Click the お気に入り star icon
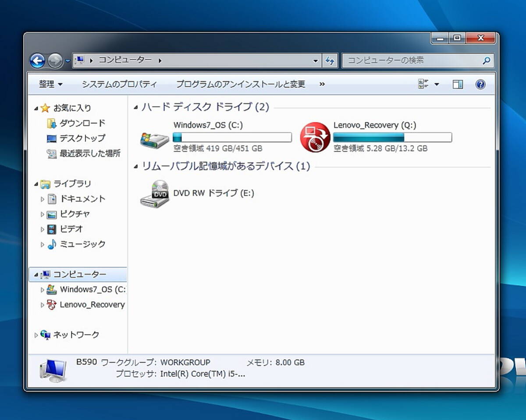The image size is (526, 420). tap(45, 108)
